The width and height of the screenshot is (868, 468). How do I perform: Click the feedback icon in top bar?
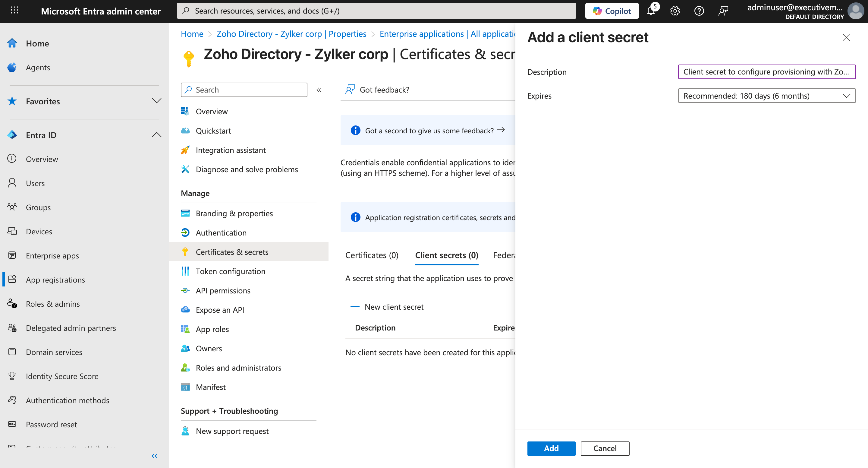pyautogui.click(x=723, y=11)
